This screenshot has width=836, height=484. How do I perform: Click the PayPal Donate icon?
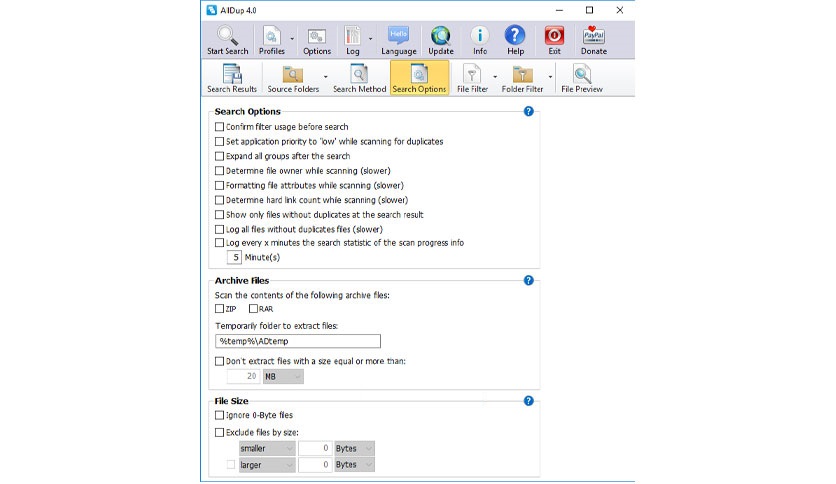click(593, 36)
